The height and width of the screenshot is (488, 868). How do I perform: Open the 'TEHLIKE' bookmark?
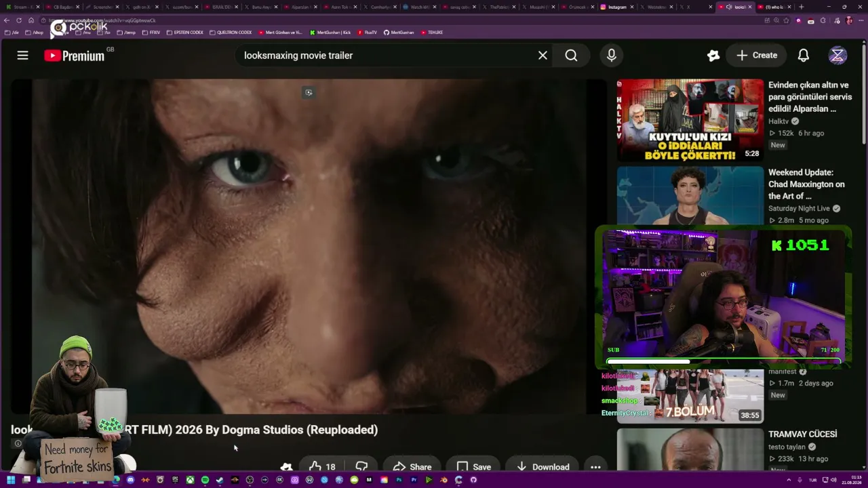click(x=432, y=33)
